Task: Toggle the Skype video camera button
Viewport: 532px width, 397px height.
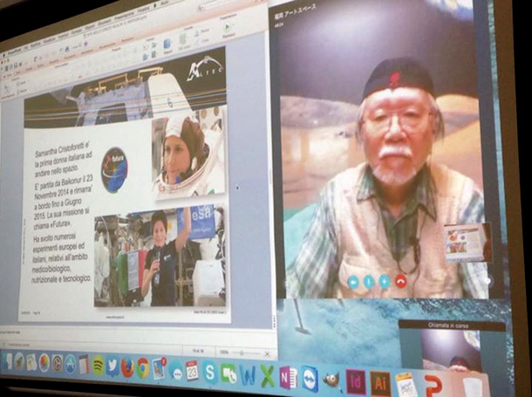Action: point(353,282)
